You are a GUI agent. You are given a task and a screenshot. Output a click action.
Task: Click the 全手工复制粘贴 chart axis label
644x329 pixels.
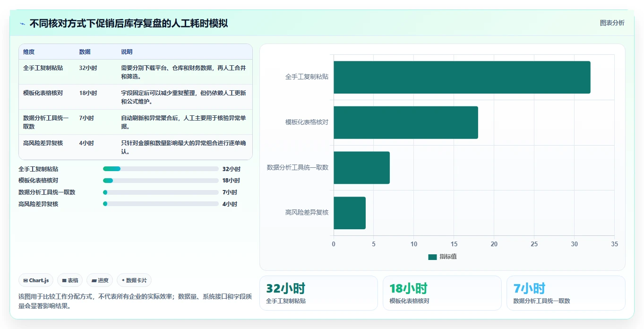pos(307,77)
